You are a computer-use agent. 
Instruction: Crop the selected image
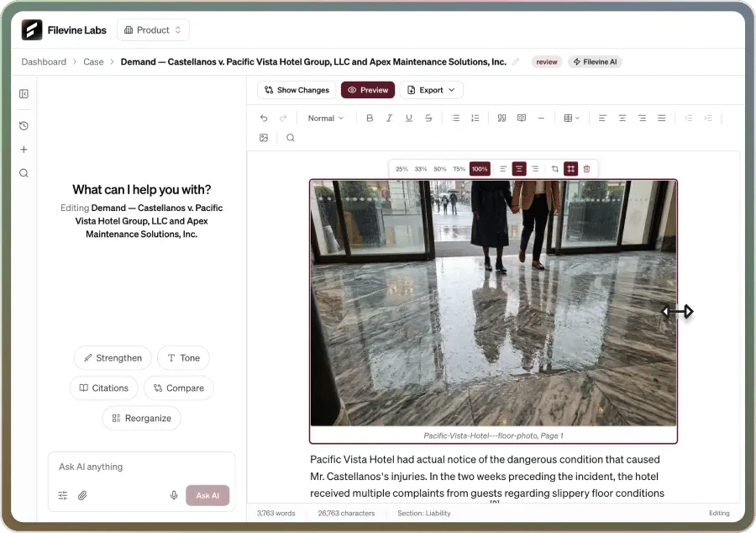(x=555, y=169)
